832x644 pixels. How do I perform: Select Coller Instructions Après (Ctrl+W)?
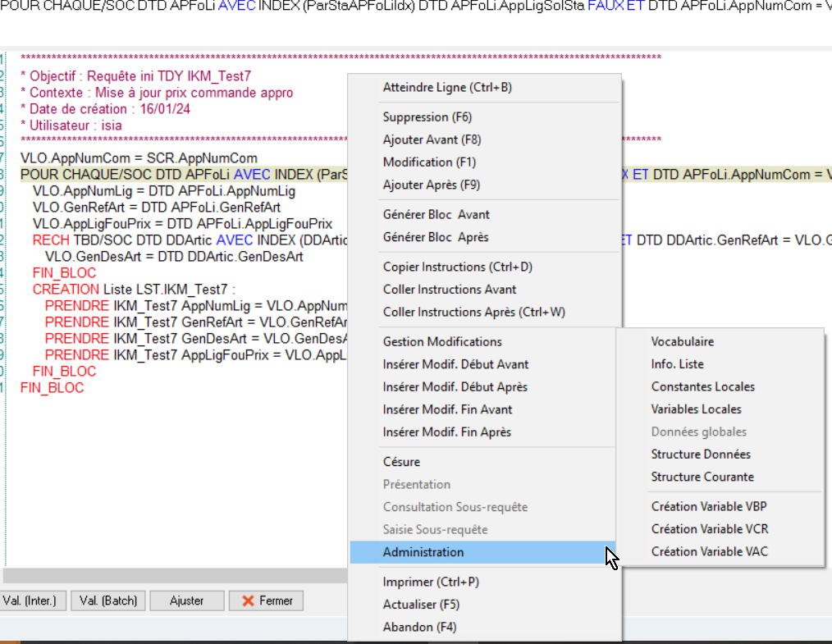(x=473, y=312)
